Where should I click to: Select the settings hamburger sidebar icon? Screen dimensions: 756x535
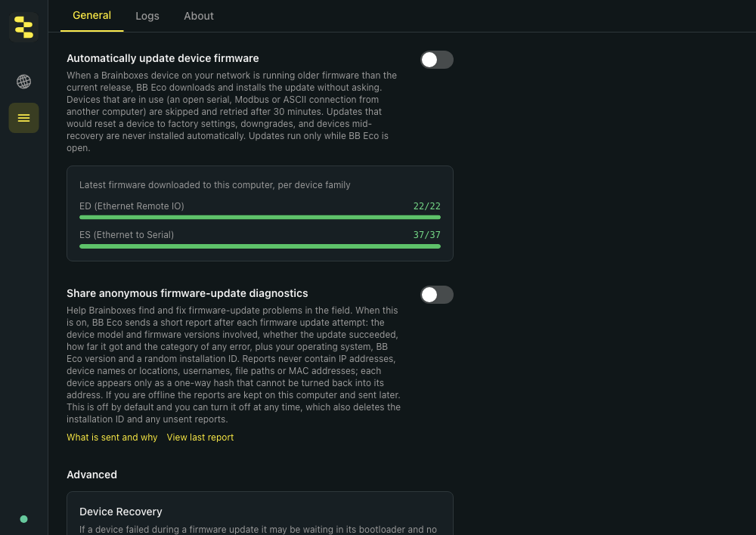click(23, 118)
